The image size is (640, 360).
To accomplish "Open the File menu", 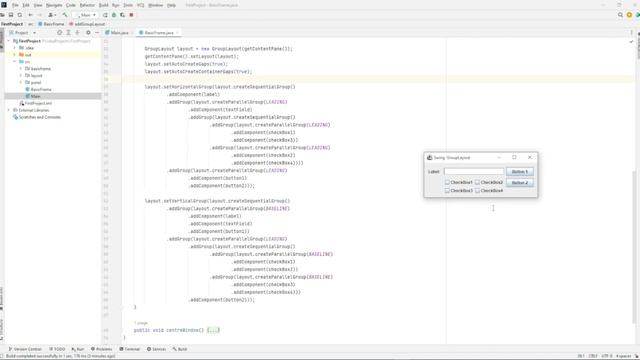I will [x=15, y=5].
